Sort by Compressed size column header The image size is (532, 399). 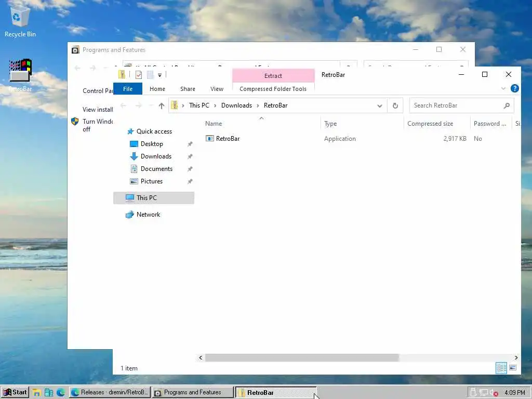437,124
